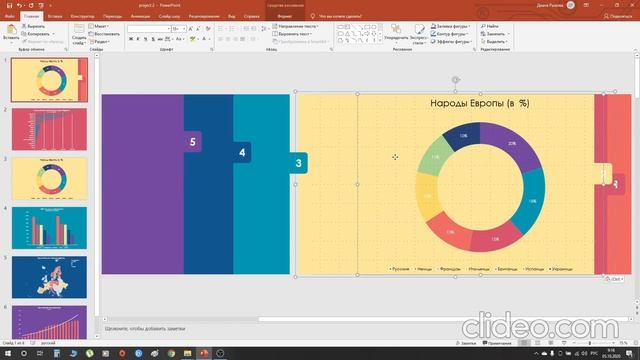Open the Раздел section dropdown
This screenshot has width=640, height=360.
coord(99,42)
